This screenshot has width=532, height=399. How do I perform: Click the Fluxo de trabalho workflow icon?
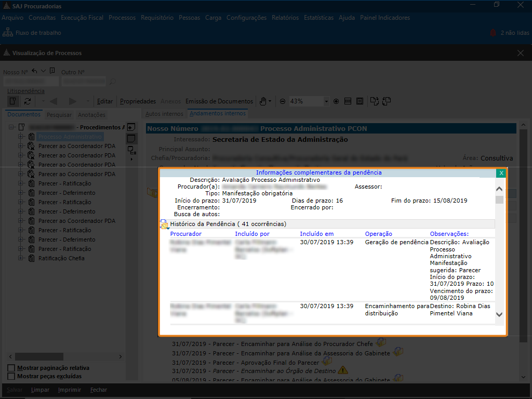pos(8,33)
